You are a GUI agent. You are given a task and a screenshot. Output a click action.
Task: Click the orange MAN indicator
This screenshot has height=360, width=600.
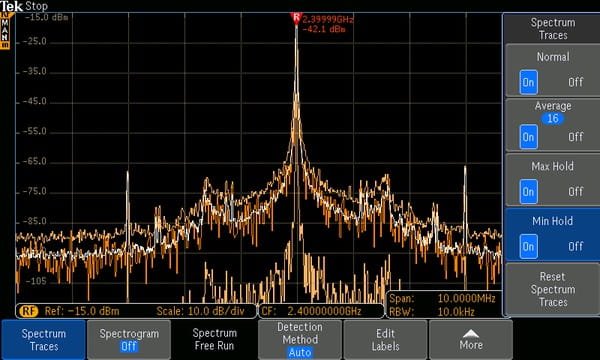[5, 31]
